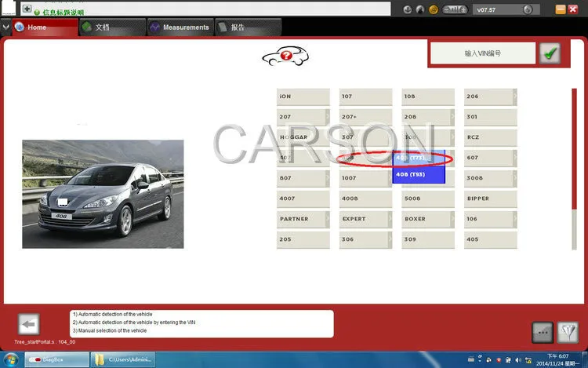This screenshot has height=368, width=588.
Task: Select vehicle model 107
Action: (365, 97)
